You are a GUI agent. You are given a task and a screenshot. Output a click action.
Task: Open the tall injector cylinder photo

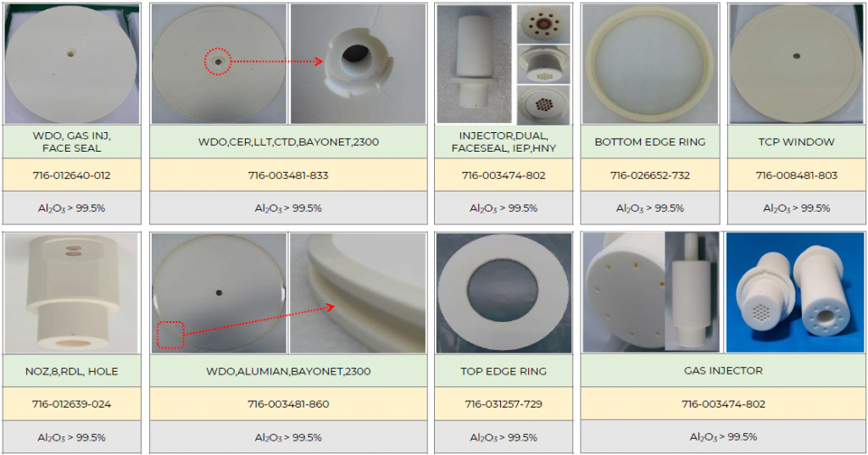[475, 64]
